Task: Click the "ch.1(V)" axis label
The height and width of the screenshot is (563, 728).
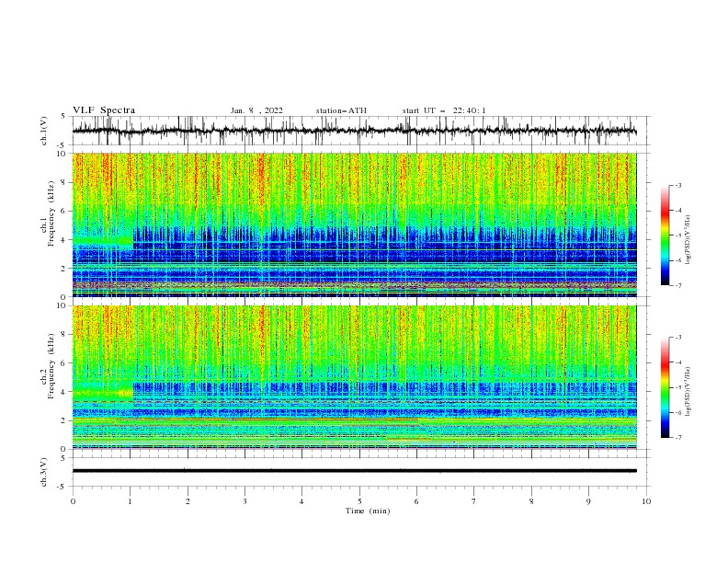Action: [44, 131]
